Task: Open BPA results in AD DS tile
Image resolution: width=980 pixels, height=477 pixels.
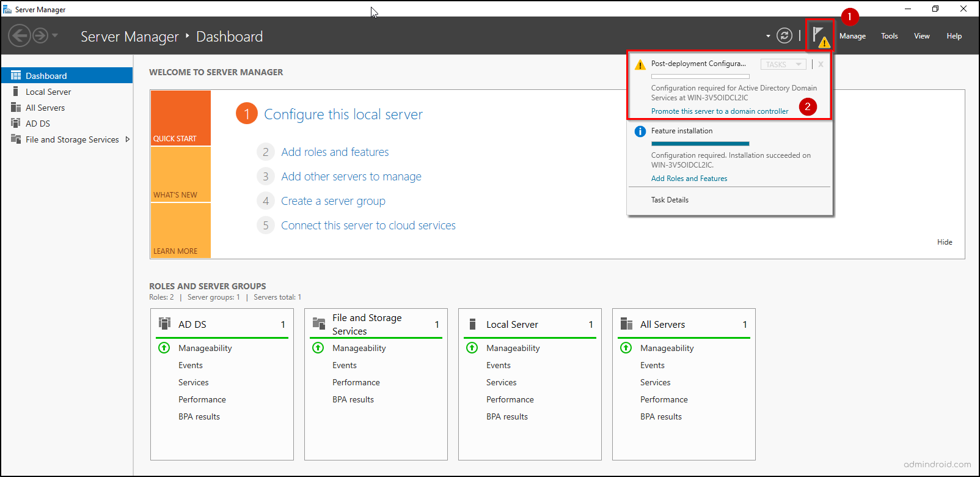Action: coord(199,416)
